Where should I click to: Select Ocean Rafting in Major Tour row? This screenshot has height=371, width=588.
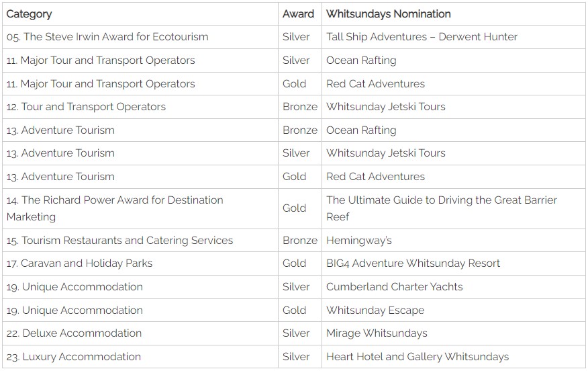tap(361, 60)
